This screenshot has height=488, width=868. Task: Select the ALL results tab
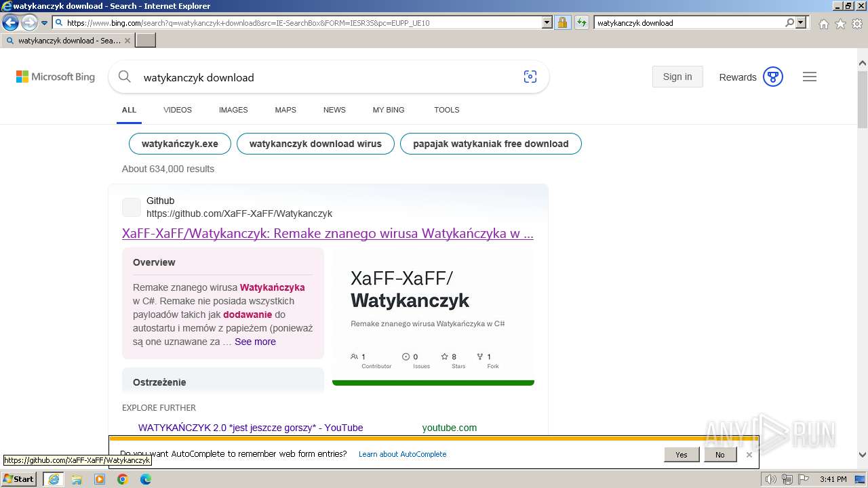tap(129, 110)
